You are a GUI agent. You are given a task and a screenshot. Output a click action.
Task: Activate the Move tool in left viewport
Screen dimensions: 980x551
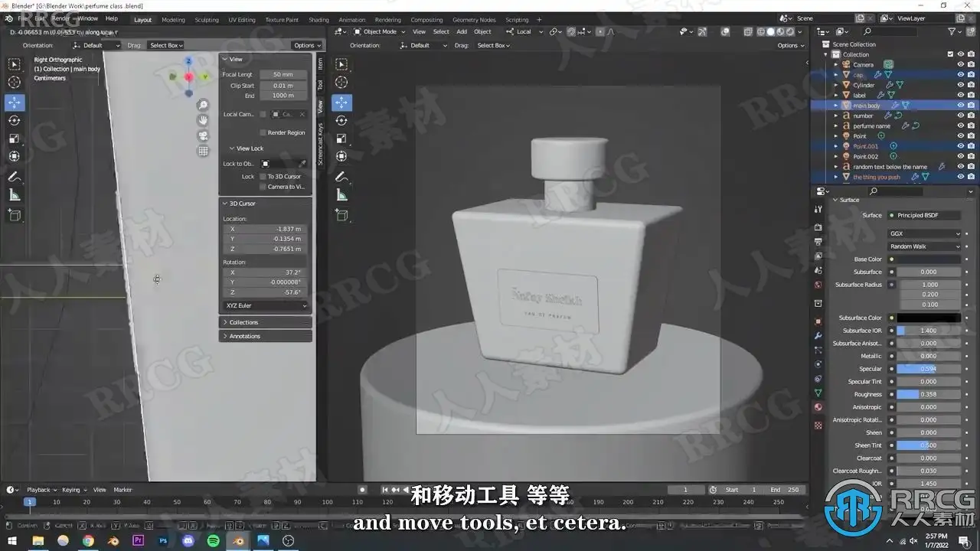tap(15, 103)
